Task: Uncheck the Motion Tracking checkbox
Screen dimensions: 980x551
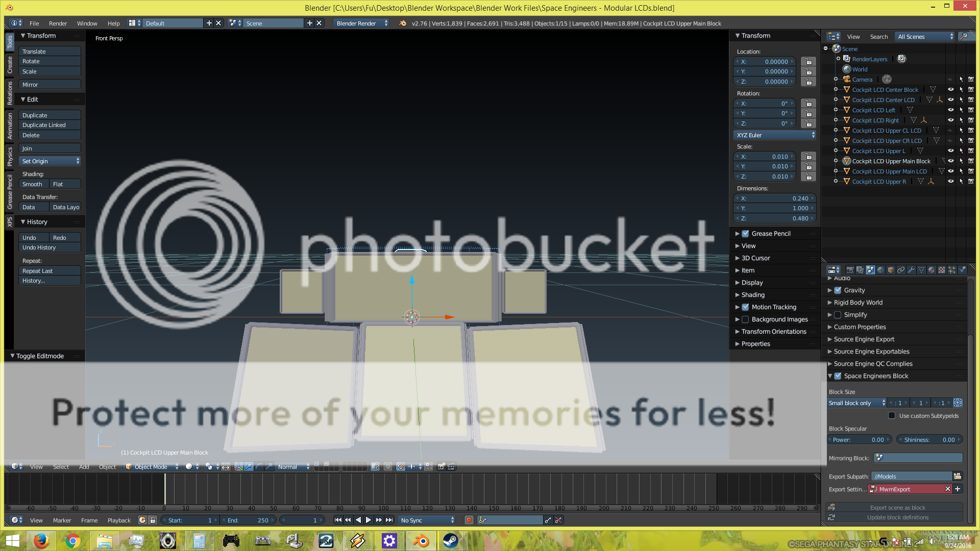Action: tap(745, 307)
